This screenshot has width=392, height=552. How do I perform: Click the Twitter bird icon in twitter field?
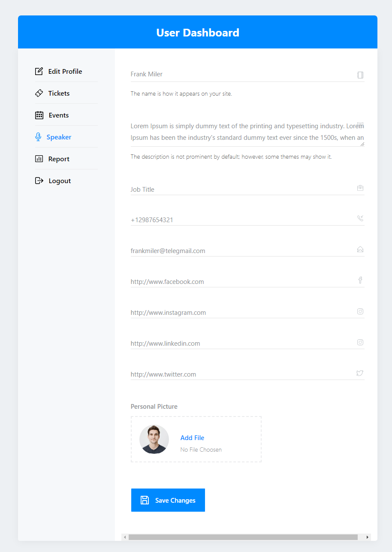pos(360,373)
